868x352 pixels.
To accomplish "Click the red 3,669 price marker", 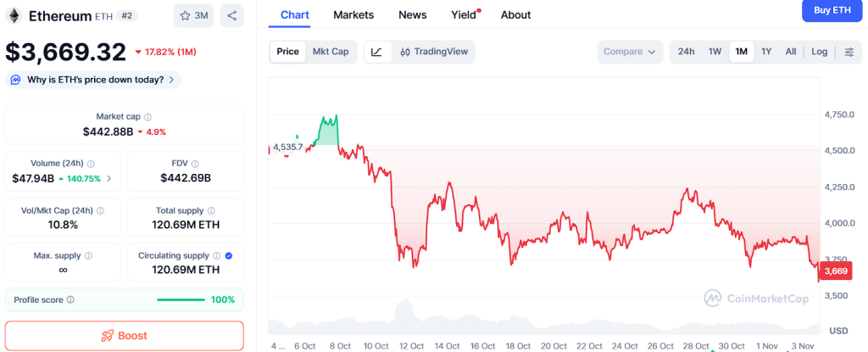I will point(836,271).
